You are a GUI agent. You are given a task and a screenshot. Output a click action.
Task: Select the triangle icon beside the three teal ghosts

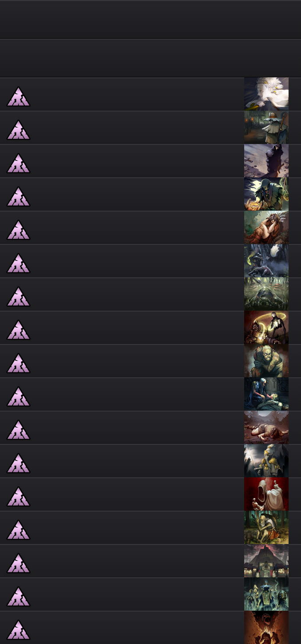(18, 596)
